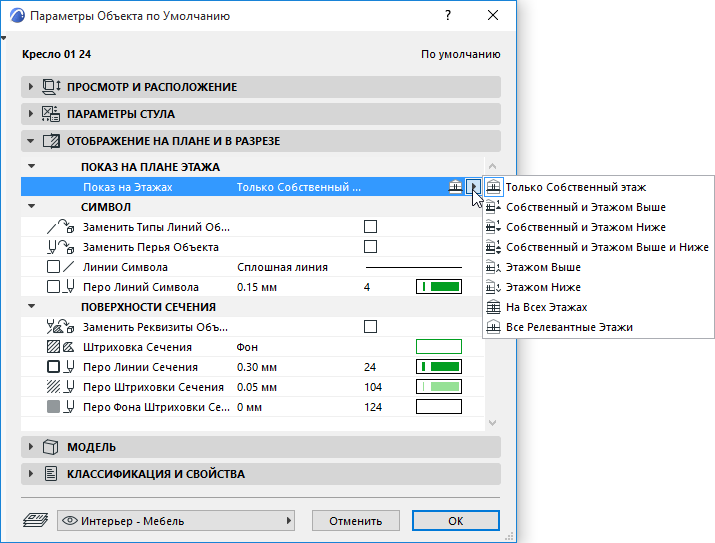The image size is (715, 543).
Task: Open the Интерьер - Мебель layer dropdown
Action: click(176, 520)
